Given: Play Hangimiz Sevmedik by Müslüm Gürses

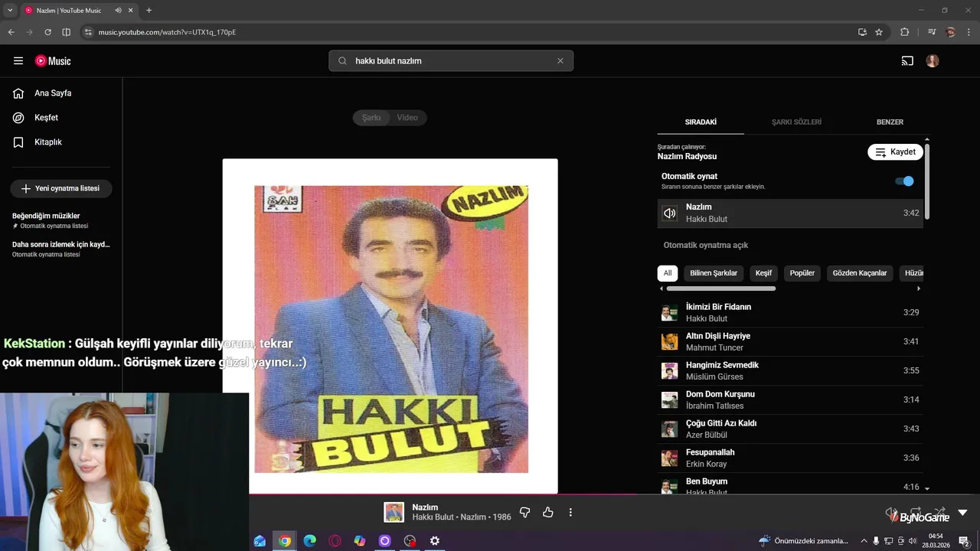Looking at the screenshot, I should click(790, 371).
